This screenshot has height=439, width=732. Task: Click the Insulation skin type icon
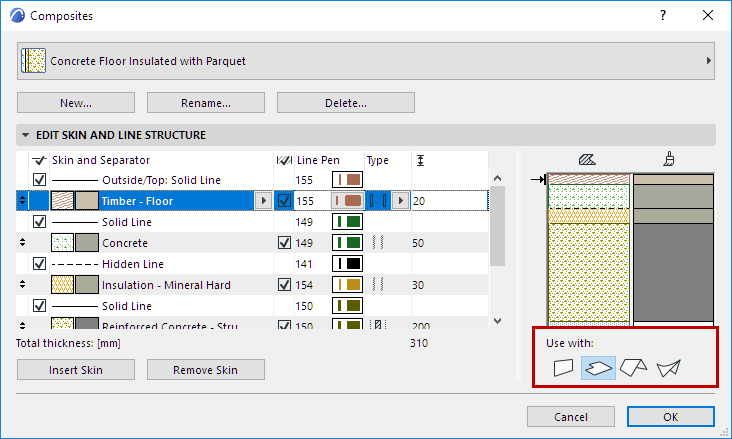point(378,284)
